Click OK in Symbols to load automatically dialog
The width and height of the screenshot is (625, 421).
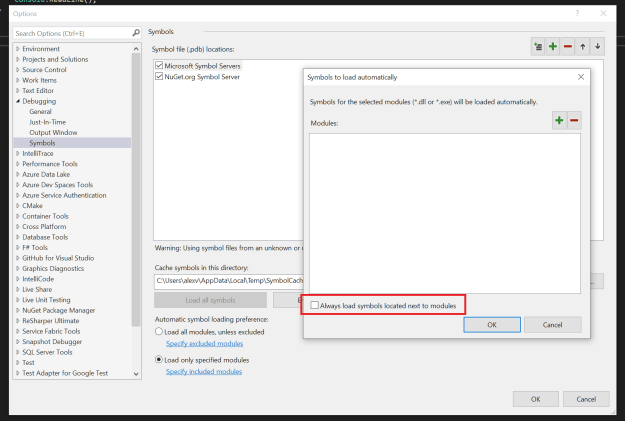click(492, 325)
